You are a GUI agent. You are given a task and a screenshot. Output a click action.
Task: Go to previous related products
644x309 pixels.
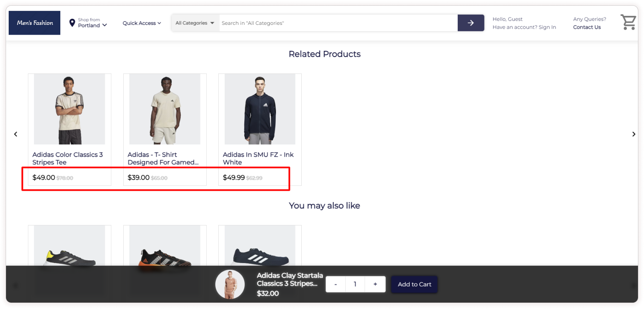[x=15, y=134]
